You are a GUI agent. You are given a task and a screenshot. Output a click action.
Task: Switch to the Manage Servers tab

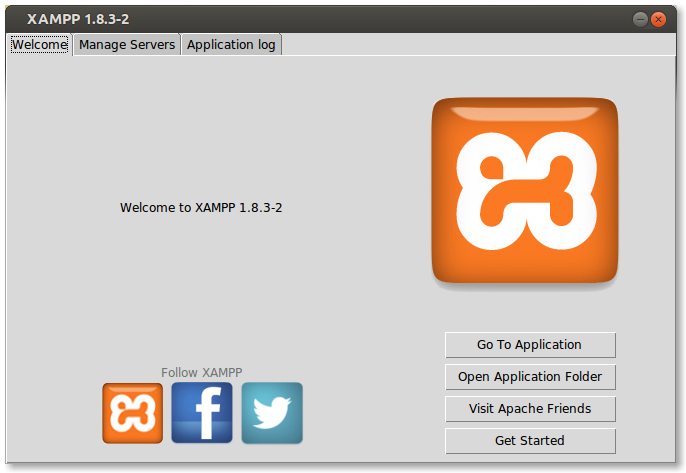click(127, 45)
